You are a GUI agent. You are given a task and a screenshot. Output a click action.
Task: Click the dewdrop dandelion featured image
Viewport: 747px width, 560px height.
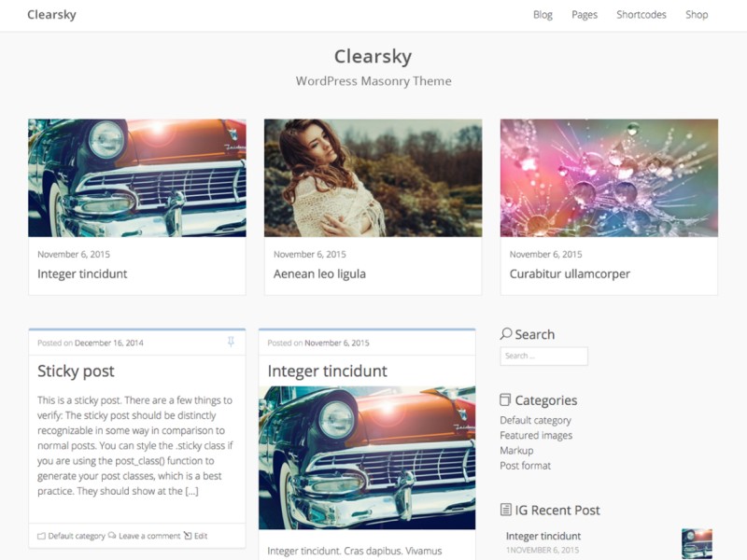coord(609,177)
